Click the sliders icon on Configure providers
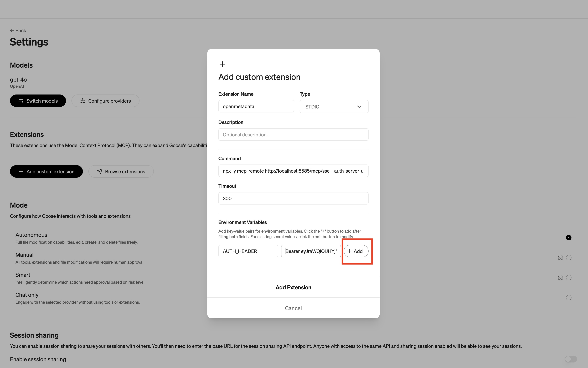Viewport: 588px width, 368px height. [x=83, y=101]
